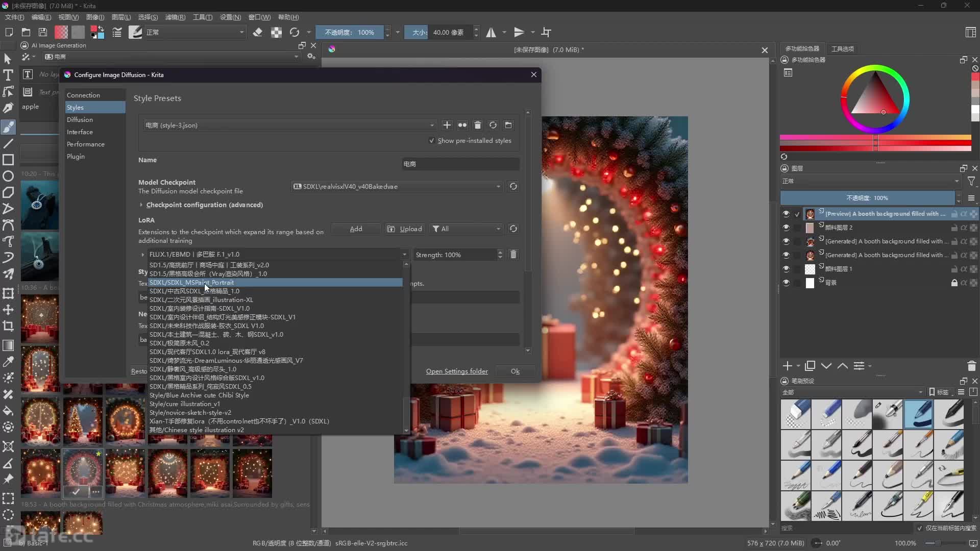Screen dimensions: 980x551
Task: Select the Move tool in toolbox
Action: [8, 310]
